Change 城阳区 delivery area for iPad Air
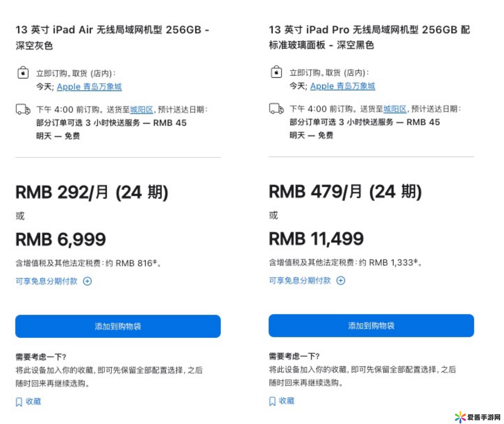Viewport: 504px width, 424px height. pyautogui.click(x=142, y=109)
